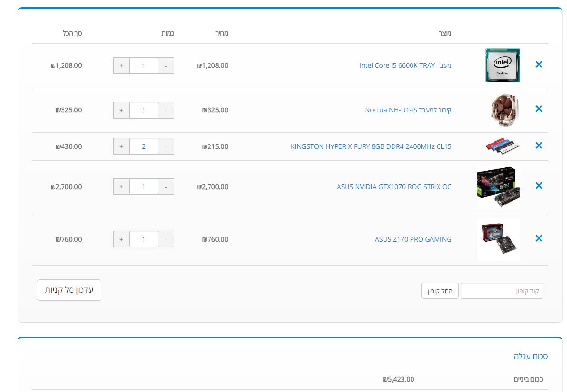Focus the Kingston RAM quantity field
Image resolution: width=567 pixels, height=392 pixels.
click(144, 146)
